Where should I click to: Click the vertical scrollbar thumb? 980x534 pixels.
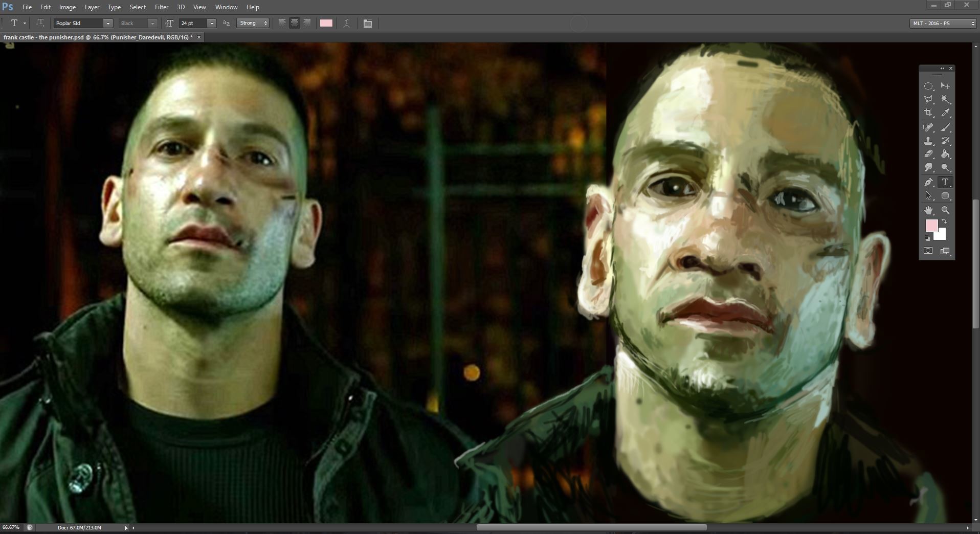tap(975, 264)
